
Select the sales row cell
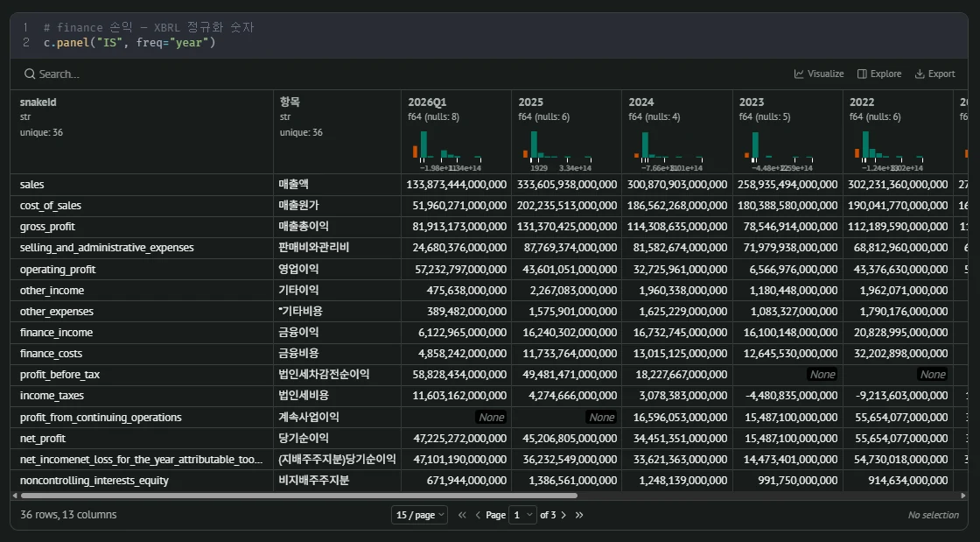pos(142,185)
